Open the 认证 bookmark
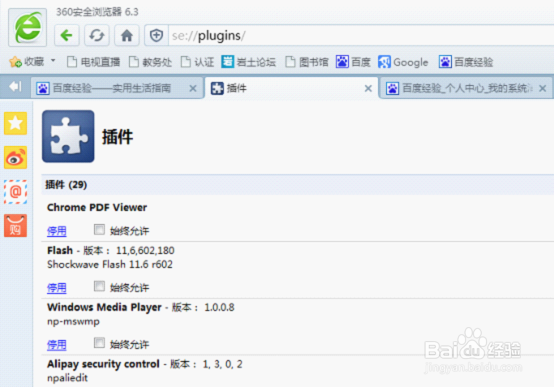554x387 pixels. pos(197,62)
